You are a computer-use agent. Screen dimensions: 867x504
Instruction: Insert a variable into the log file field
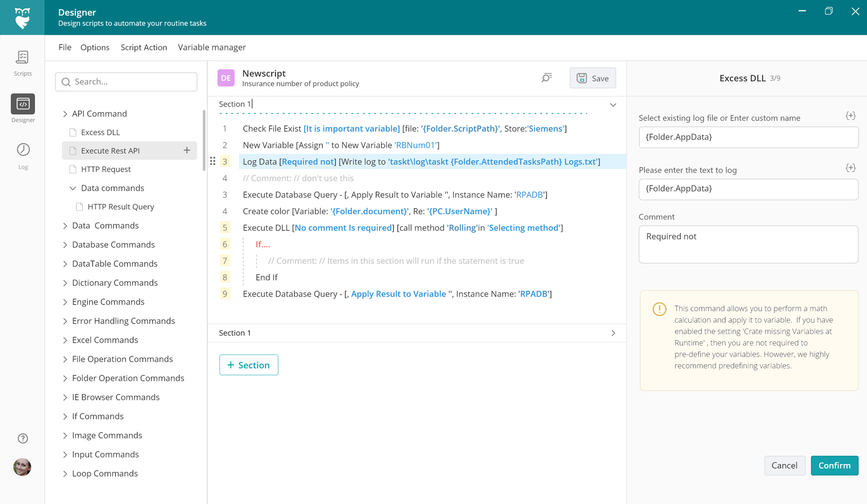tap(850, 115)
